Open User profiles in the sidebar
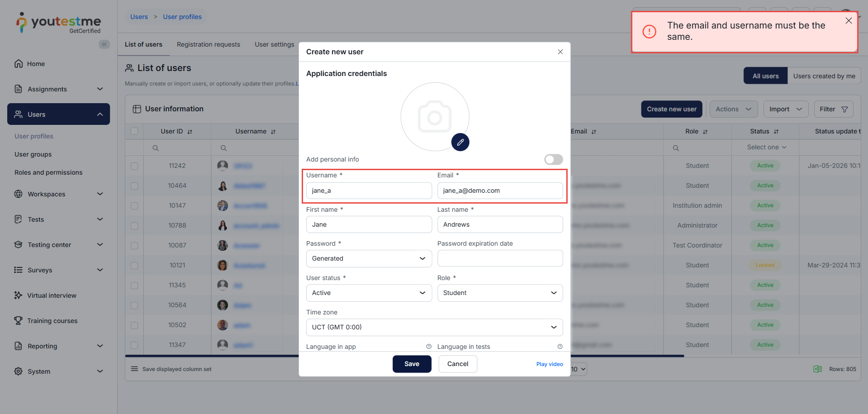This screenshot has width=868, height=414. tap(34, 136)
